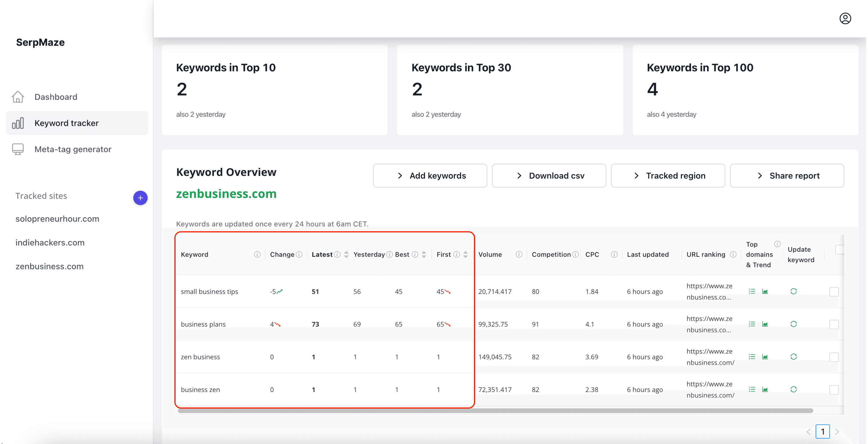
Task: Click the Tracked region button
Action: [x=668, y=176]
